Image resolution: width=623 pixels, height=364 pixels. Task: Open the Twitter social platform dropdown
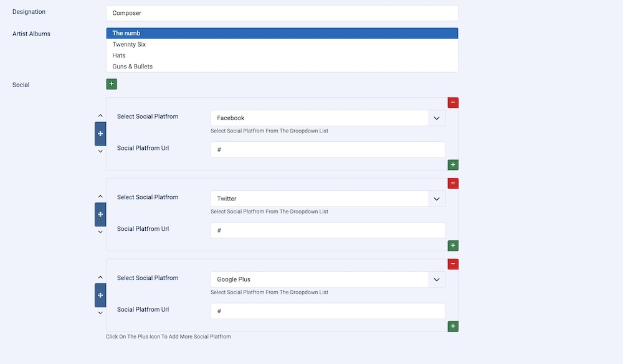328,199
